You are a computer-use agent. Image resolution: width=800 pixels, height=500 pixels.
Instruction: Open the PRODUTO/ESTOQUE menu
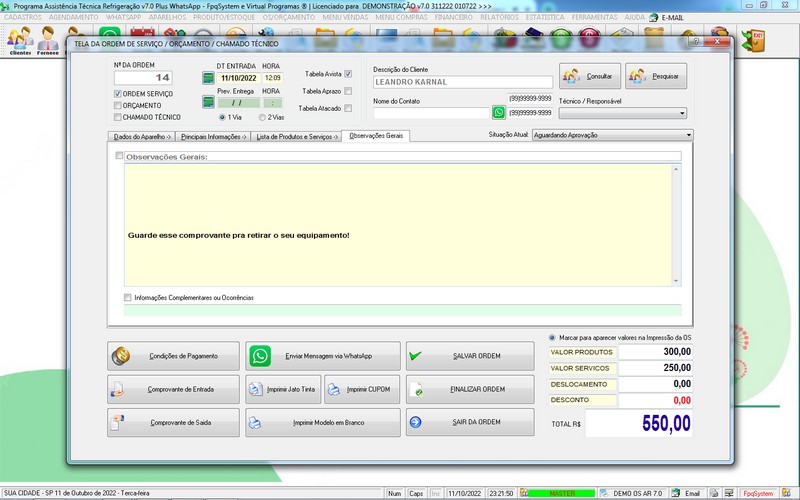pyautogui.click(x=224, y=17)
